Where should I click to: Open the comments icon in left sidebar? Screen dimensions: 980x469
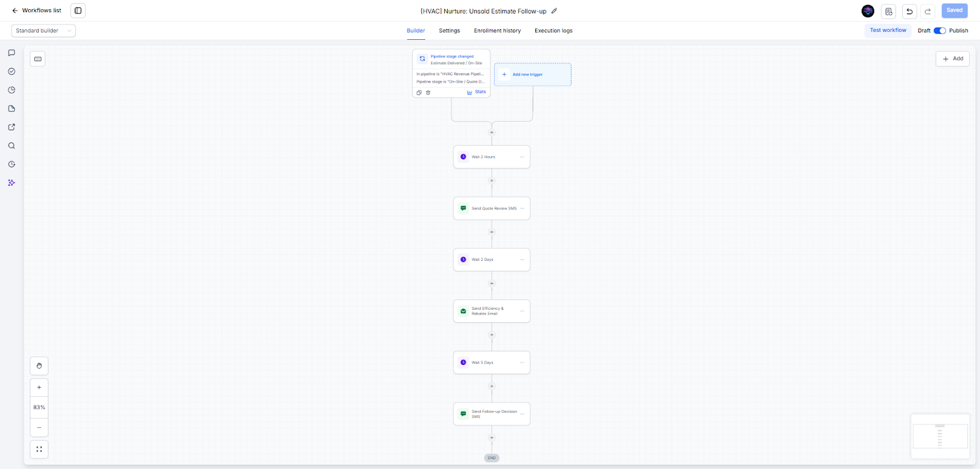(12, 53)
